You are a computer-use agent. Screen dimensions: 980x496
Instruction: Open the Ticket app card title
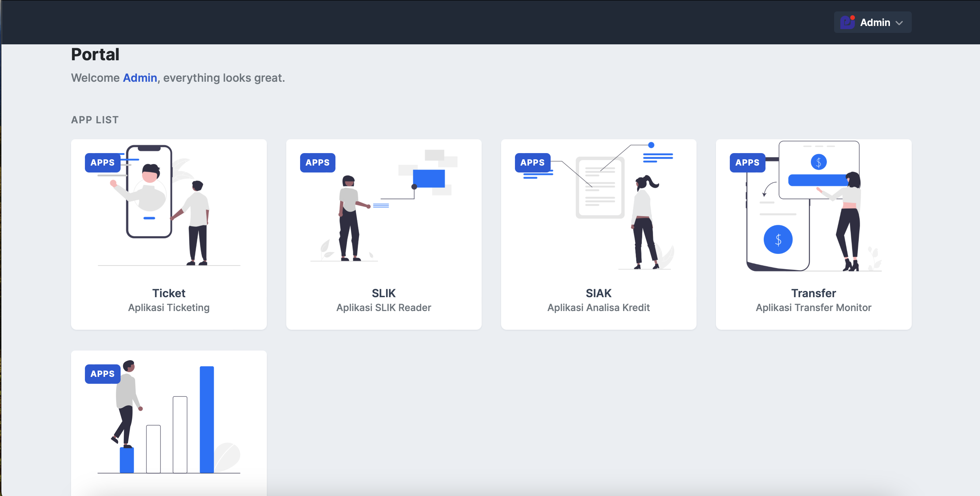coord(168,293)
